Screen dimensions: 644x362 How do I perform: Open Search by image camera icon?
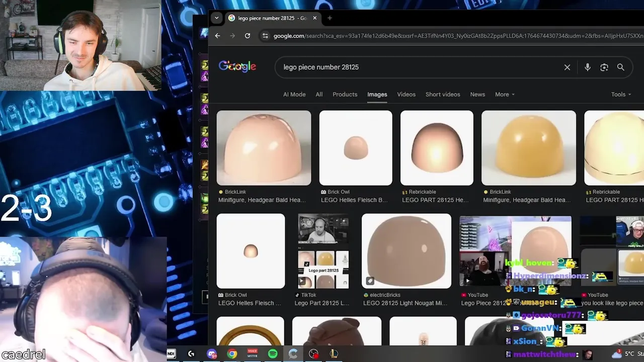click(x=604, y=67)
